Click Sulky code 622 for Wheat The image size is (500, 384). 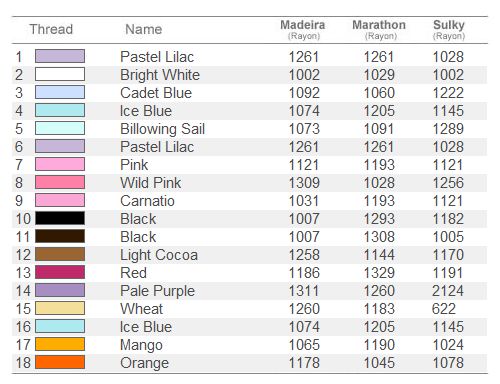point(444,309)
